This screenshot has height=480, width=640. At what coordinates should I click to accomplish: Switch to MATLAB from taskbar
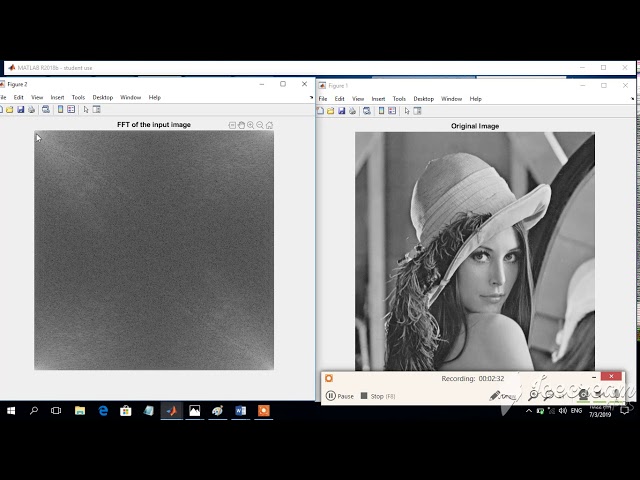[x=172, y=411]
